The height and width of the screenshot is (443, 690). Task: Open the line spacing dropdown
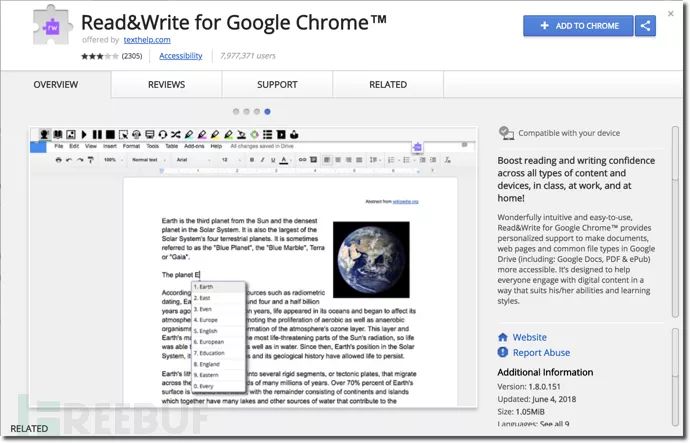(x=374, y=160)
